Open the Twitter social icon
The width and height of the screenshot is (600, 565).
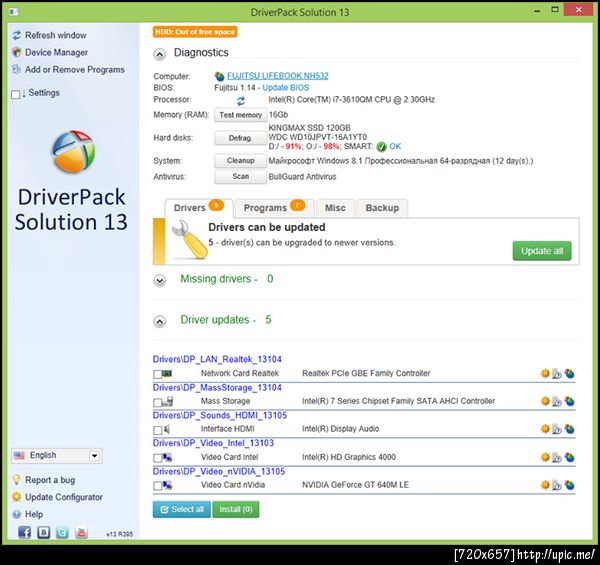click(62, 532)
